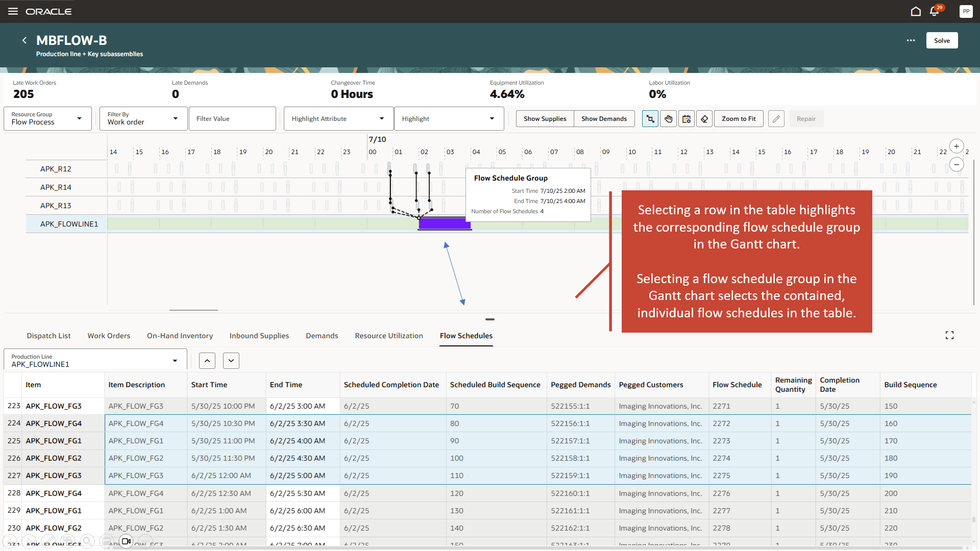Activate the marquee zoom select tool
Screen dimensions: 980x551
650,119
